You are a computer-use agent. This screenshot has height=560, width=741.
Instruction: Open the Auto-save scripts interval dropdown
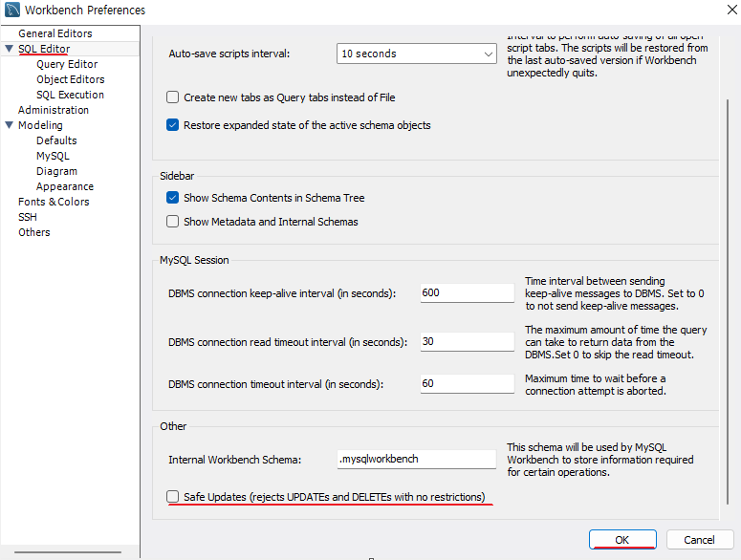pyautogui.click(x=416, y=54)
